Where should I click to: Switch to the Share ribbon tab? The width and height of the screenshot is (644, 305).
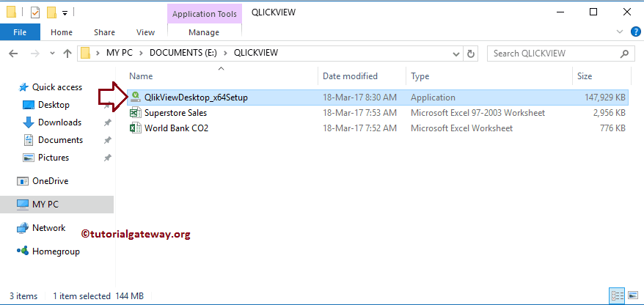pos(104,32)
